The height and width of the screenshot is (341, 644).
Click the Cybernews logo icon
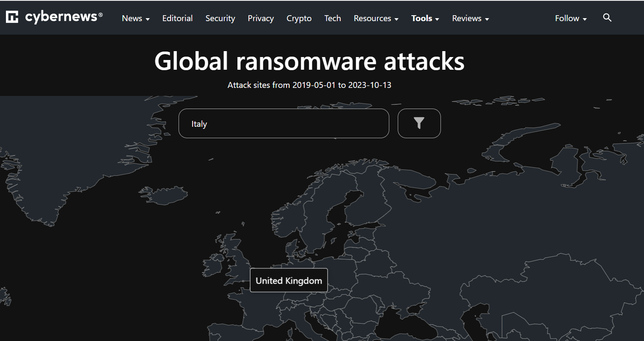click(12, 17)
